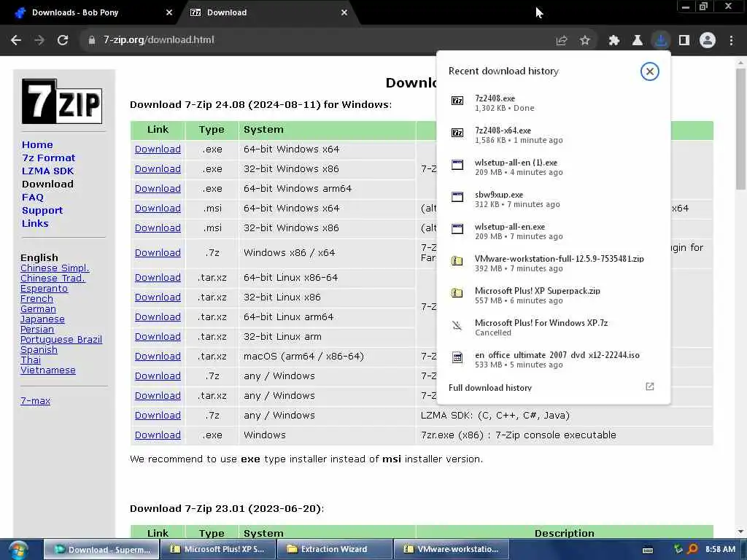The width and height of the screenshot is (747, 560).
Task: Open VMware-workstation-full zip download entry
Action: 553,263
